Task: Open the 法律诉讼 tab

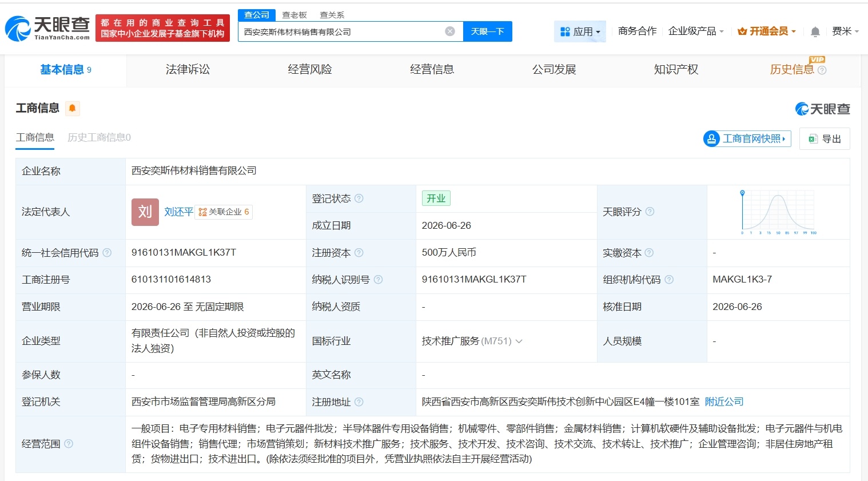Action: [188, 70]
